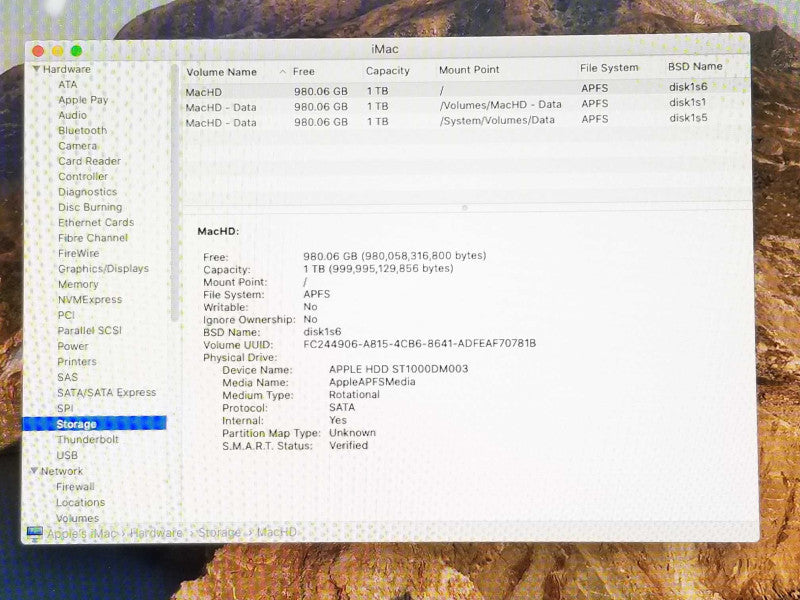Sort by Mount Point column

[x=469, y=70]
